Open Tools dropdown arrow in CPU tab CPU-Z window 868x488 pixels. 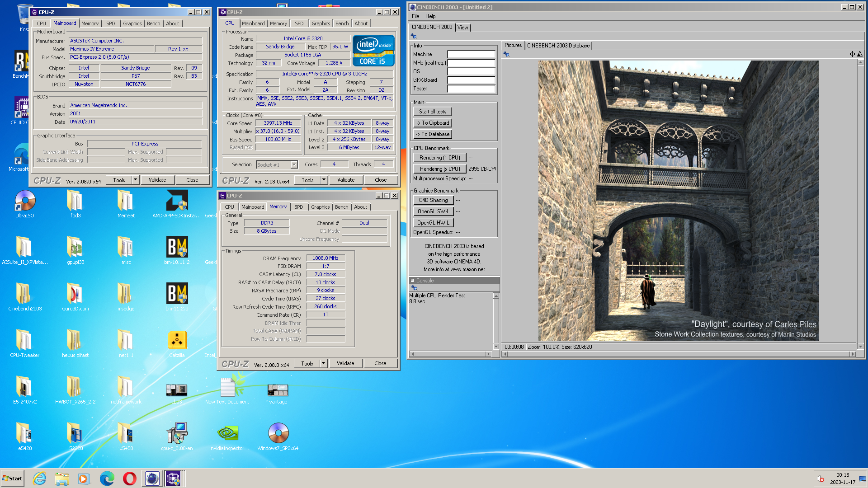324,180
